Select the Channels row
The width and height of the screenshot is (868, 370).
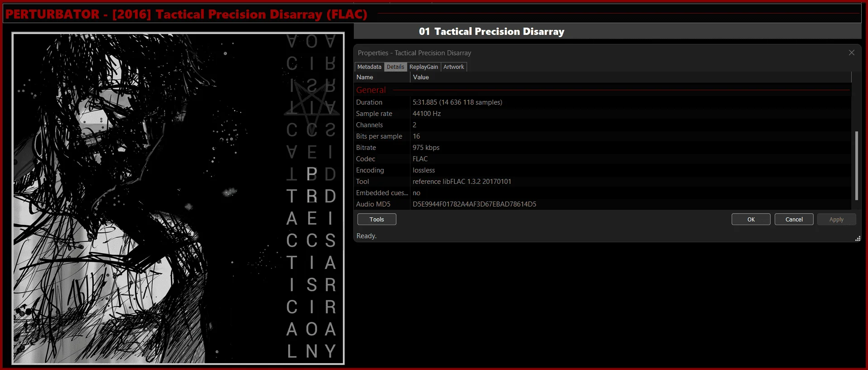[603, 125]
